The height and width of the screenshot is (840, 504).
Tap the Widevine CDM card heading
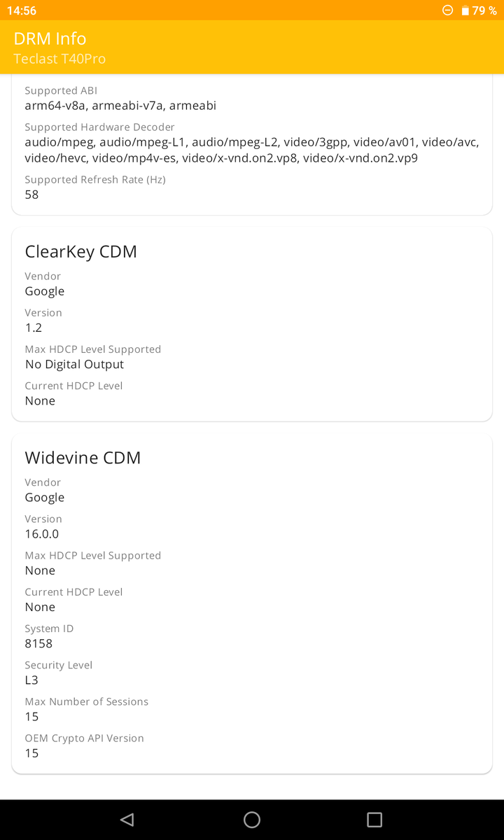pyautogui.click(x=83, y=458)
